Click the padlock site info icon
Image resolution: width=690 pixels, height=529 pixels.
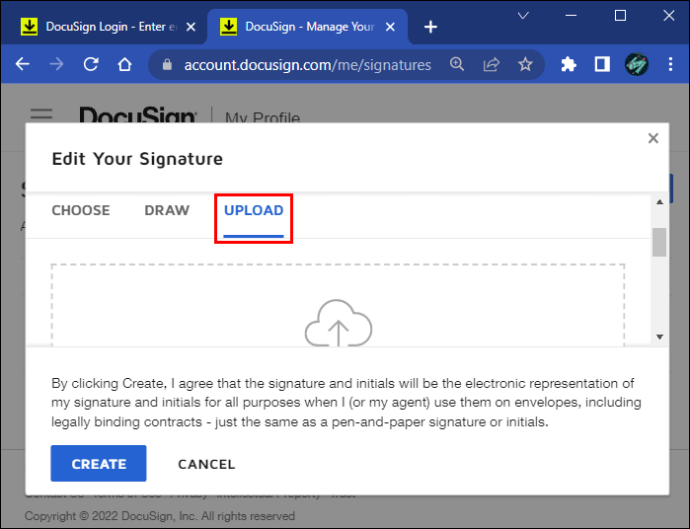[x=167, y=65]
